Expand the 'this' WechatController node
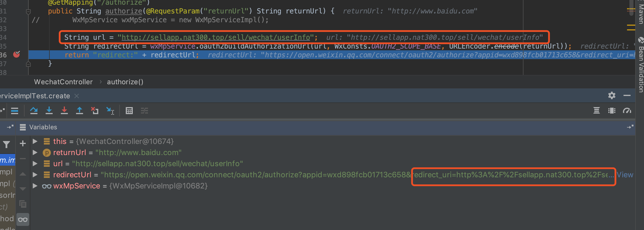 pos(35,141)
